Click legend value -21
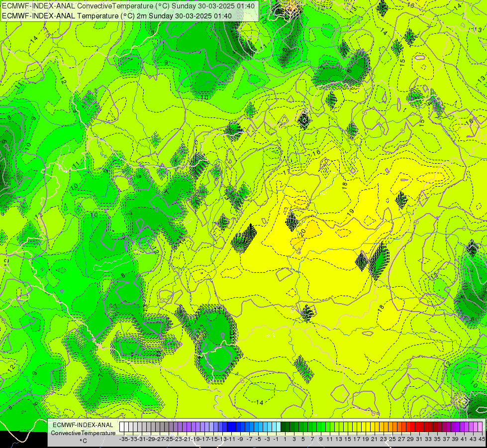Screen dimensions: 487x448 tap(187, 439)
